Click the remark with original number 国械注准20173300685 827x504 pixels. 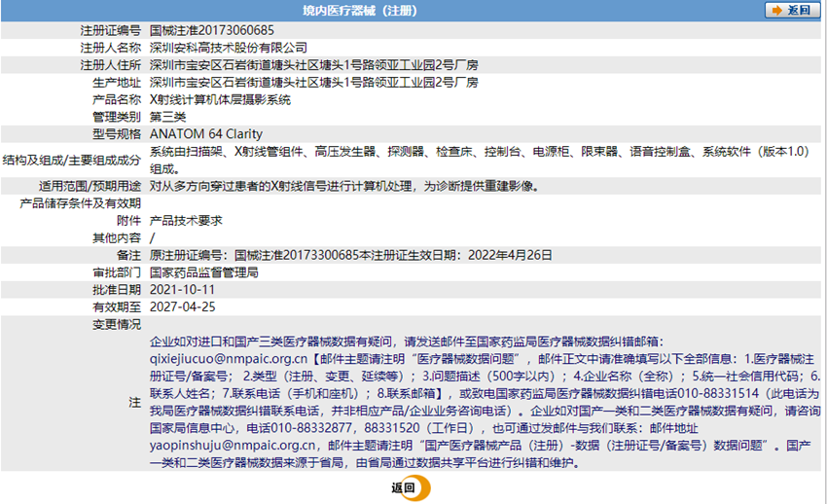pyautogui.click(x=350, y=255)
